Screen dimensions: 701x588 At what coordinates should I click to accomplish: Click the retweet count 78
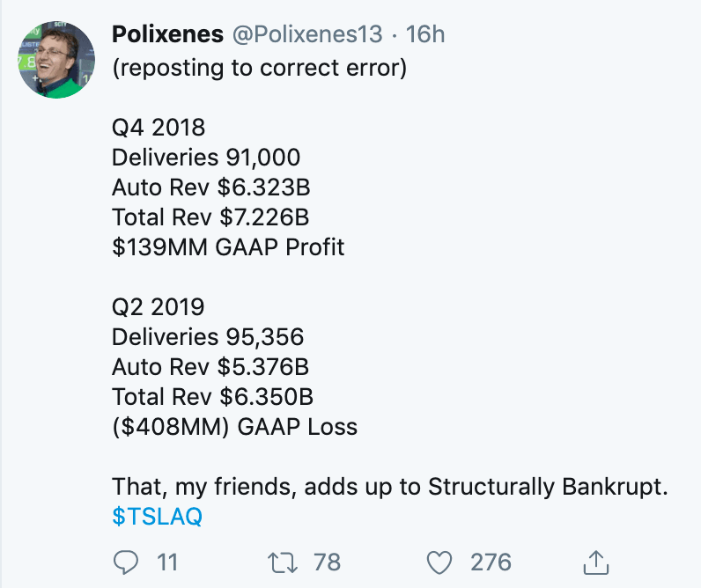point(326,562)
